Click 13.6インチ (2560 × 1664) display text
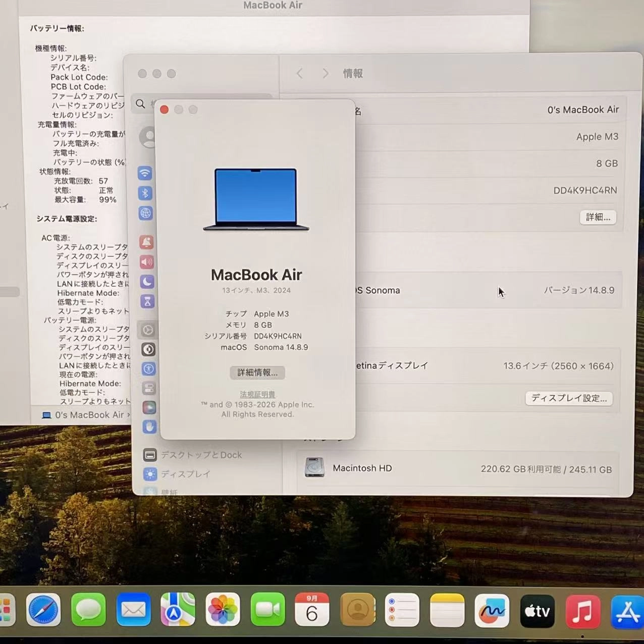 558,366
